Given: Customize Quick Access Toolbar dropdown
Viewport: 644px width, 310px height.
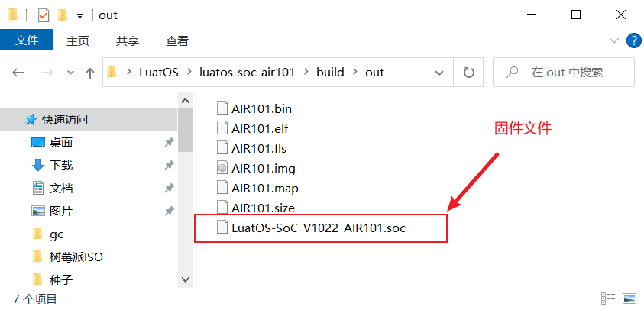Looking at the screenshot, I should pos(79,15).
